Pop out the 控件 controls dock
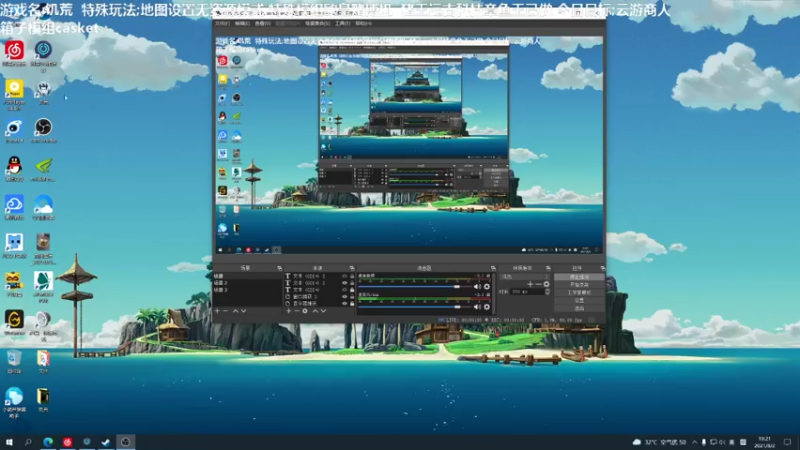 [x=603, y=268]
